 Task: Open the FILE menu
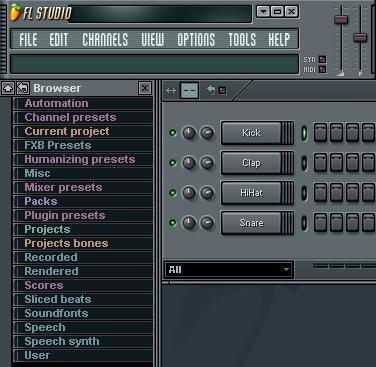[28, 40]
